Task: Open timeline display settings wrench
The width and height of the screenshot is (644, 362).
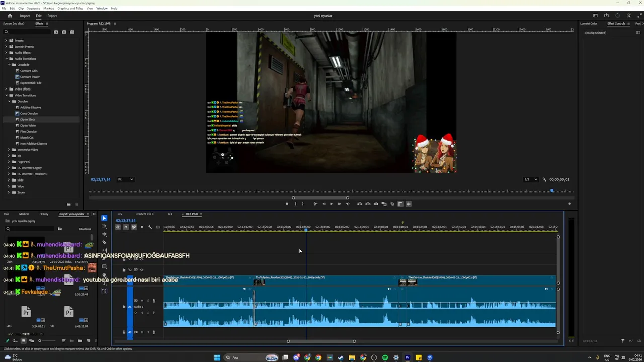Action: 150,227
